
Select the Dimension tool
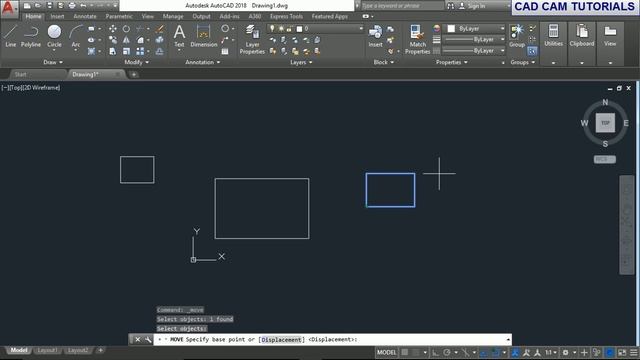pos(204,36)
